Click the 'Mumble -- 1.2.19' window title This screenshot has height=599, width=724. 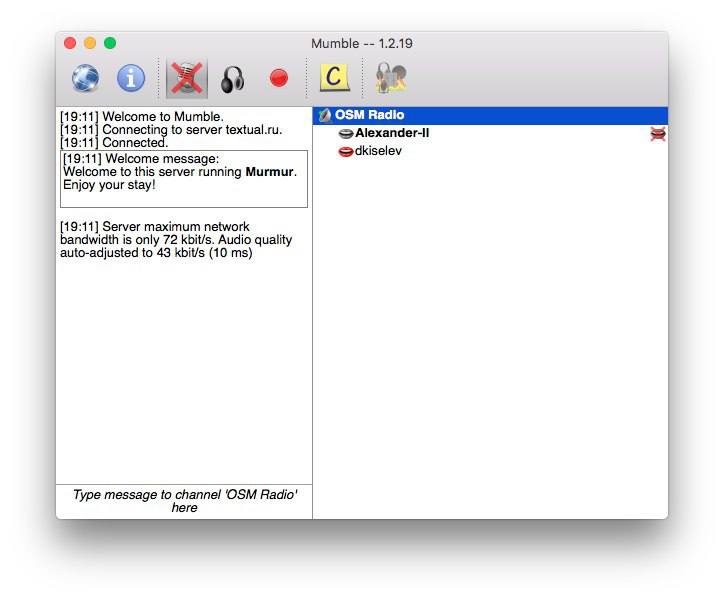pyautogui.click(x=362, y=43)
